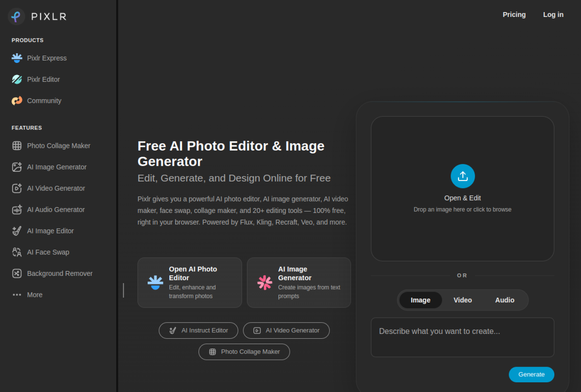This screenshot has height=392, width=581.
Task: Select AI Face Swap sidebar icon
Action: pos(17,252)
